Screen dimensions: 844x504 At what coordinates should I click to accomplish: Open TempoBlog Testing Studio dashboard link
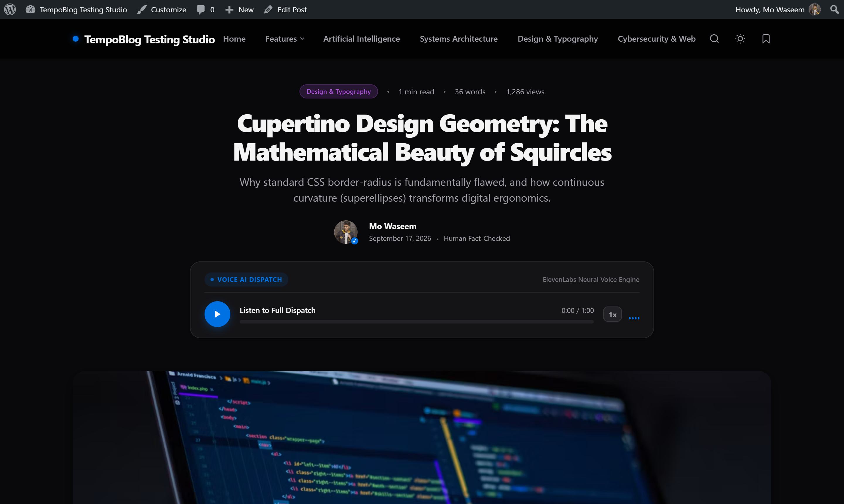tap(76, 9)
